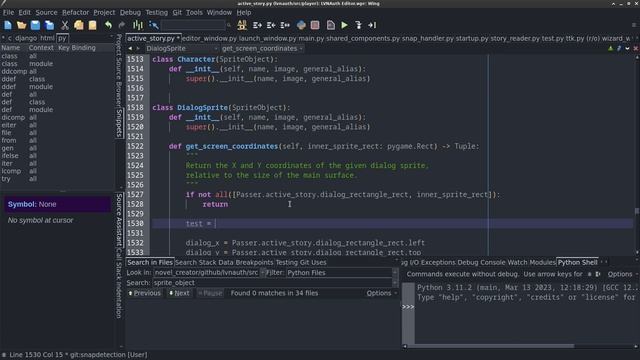
Task: Click the Cut scissors icon
Action: [64, 25]
